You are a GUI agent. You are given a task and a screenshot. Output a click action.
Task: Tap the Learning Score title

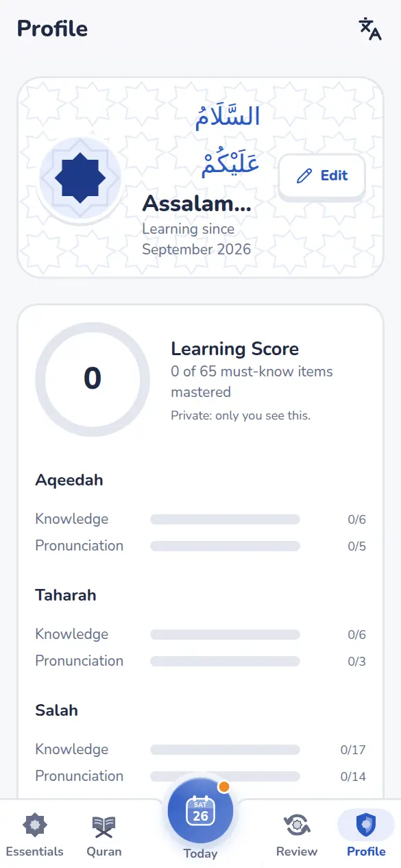pos(234,349)
